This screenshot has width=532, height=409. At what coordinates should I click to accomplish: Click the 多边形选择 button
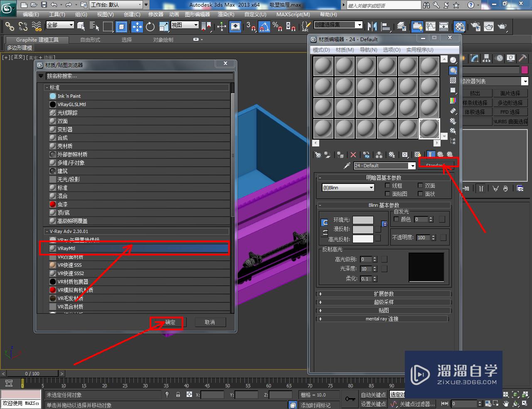pyautogui.click(x=510, y=103)
